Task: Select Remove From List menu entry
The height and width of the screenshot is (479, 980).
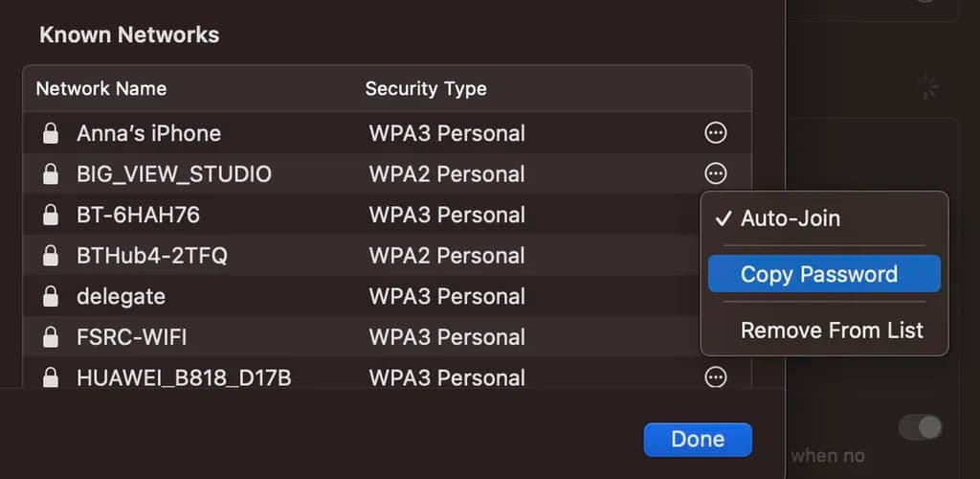Action: coord(832,331)
